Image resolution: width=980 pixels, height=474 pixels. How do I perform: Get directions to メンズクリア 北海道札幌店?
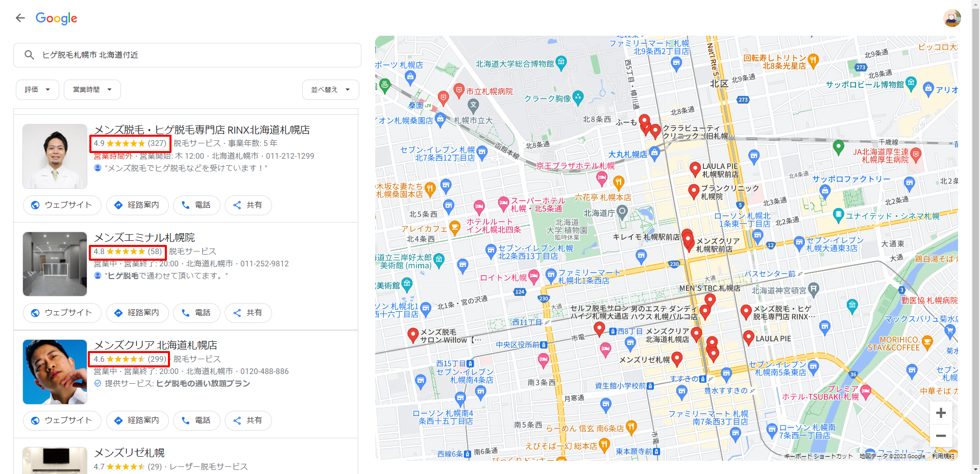137,420
